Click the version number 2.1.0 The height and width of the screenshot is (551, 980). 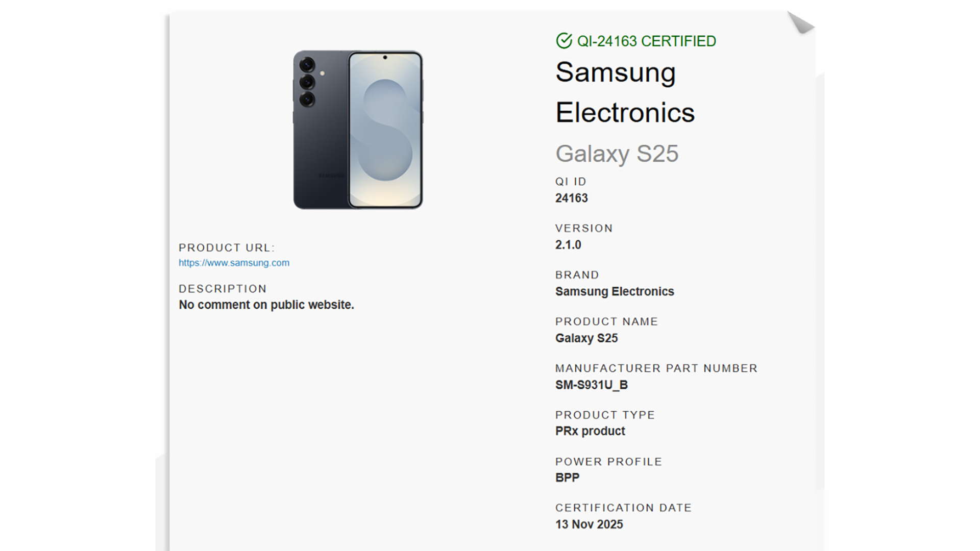pos(568,245)
